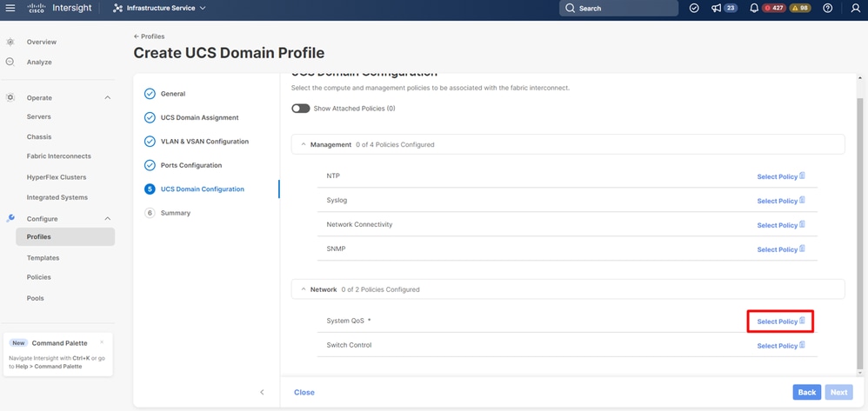This screenshot has width=868, height=411.
Task: Select Policy for NTP
Action: [780, 176]
